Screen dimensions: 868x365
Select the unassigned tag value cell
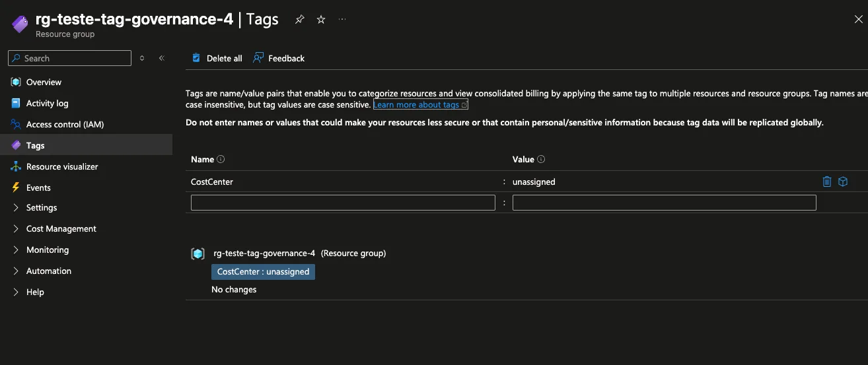534,182
